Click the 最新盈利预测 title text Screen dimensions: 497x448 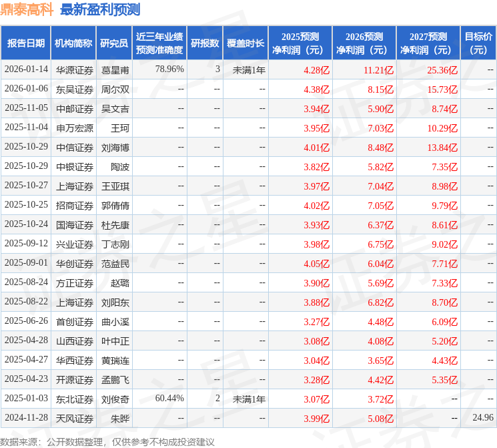coord(100,9)
